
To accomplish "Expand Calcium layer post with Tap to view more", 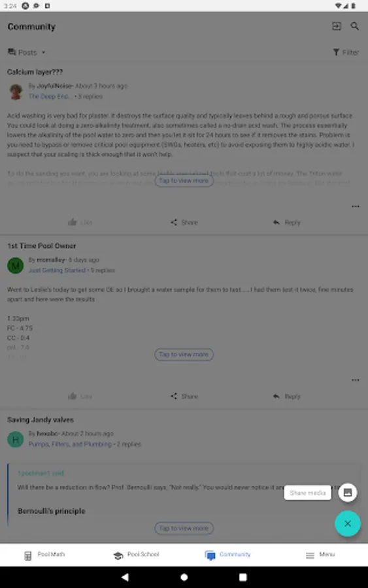I will pyautogui.click(x=184, y=181).
